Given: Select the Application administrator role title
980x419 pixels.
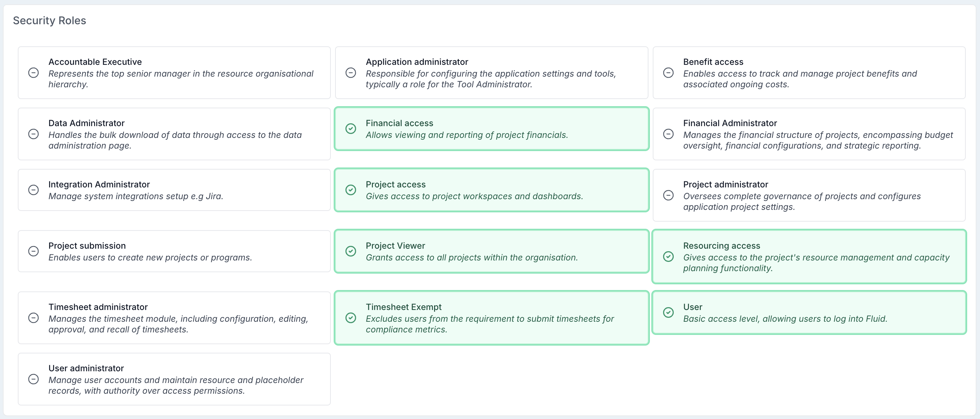Looking at the screenshot, I should [417, 62].
